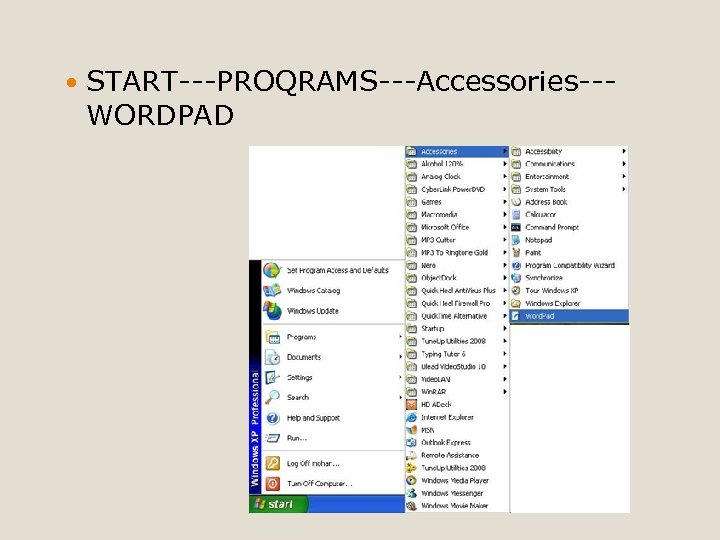720x540 pixels.
Task: Select Synchronize in Accessories
Action: [x=569, y=278]
